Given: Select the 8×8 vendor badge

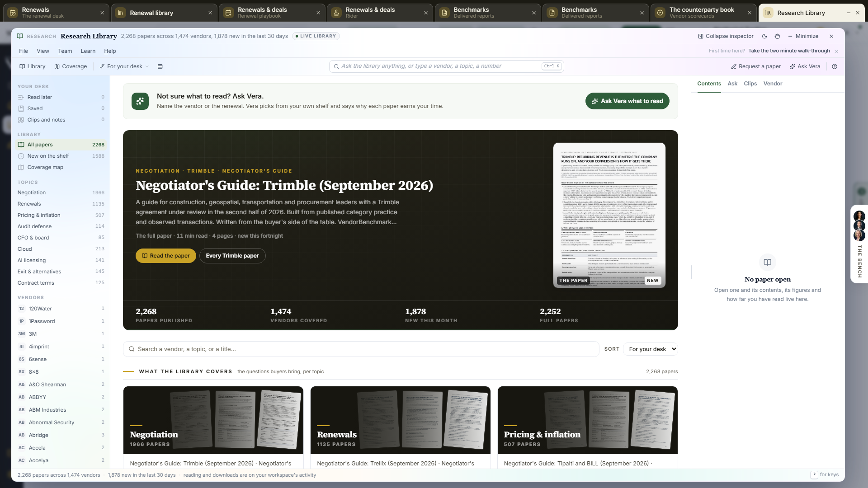Looking at the screenshot, I should coord(22,372).
